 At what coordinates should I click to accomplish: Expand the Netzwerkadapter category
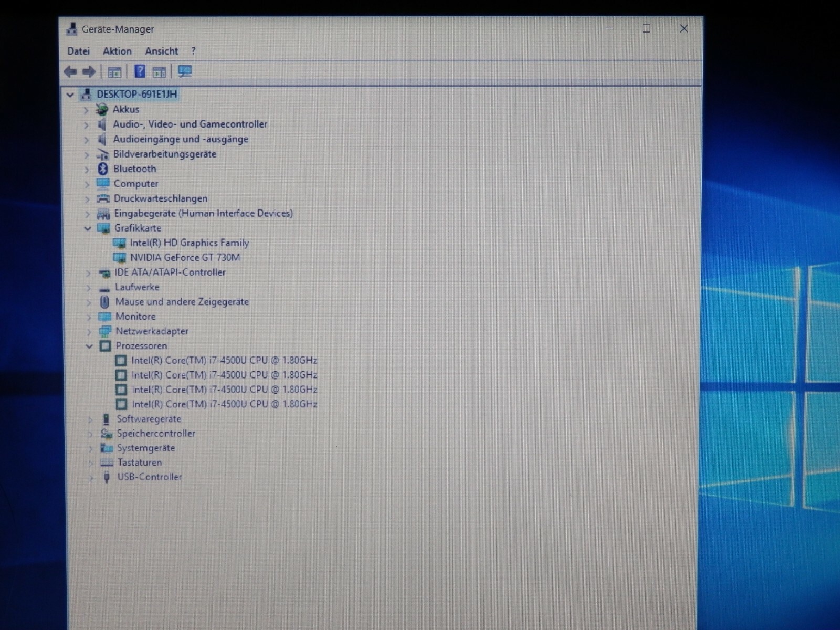point(89,332)
